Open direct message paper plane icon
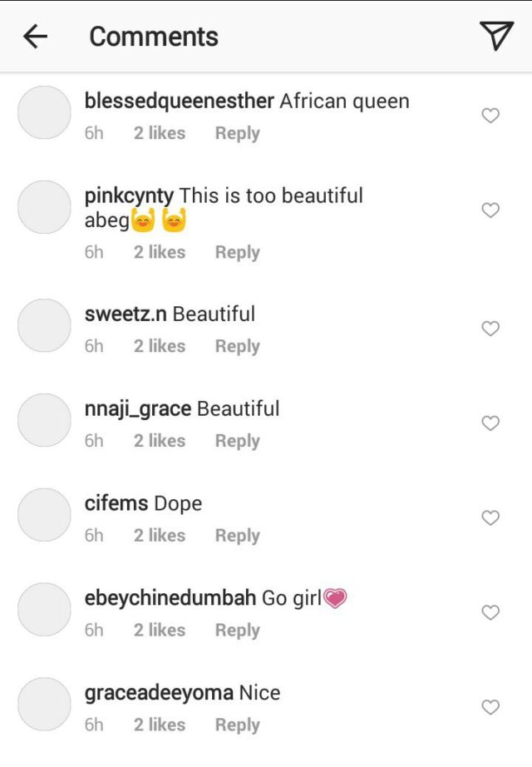The height and width of the screenshot is (767, 532). [x=496, y=36]
